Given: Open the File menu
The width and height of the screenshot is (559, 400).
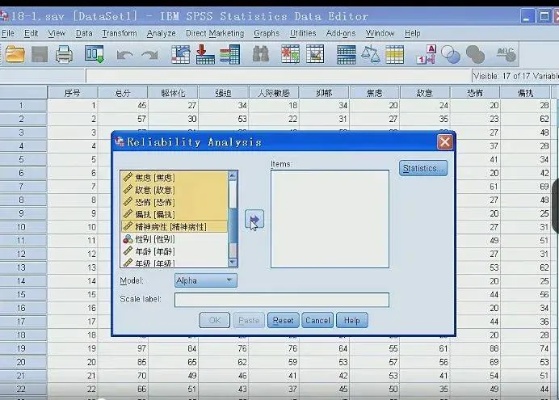Looking at the screenshot, I should pyautogui.click(x=8, y=34).
